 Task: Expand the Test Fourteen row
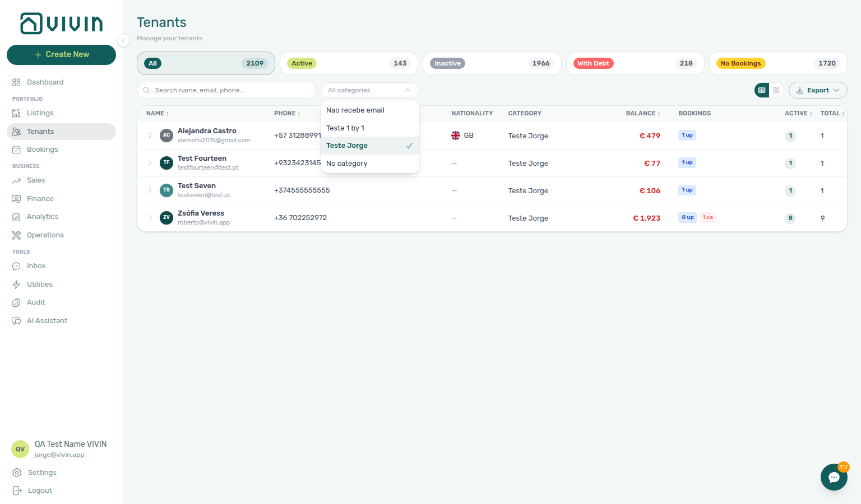tap(150, 163)
